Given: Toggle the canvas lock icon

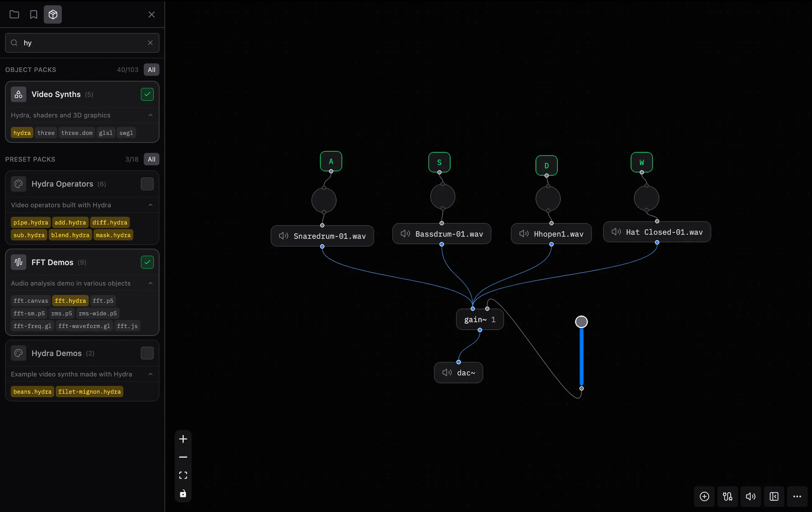Looking at the screenshot, I should coord(183,493).
